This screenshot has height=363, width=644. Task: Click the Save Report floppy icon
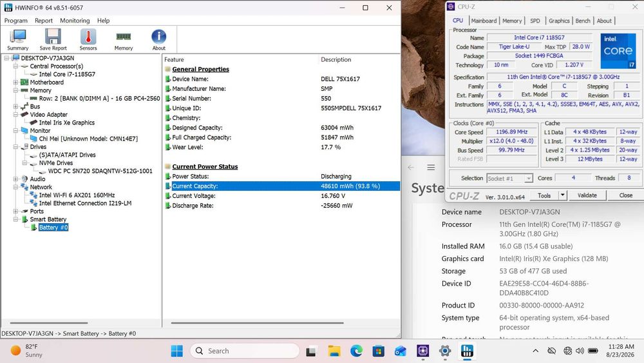(53, 40)
